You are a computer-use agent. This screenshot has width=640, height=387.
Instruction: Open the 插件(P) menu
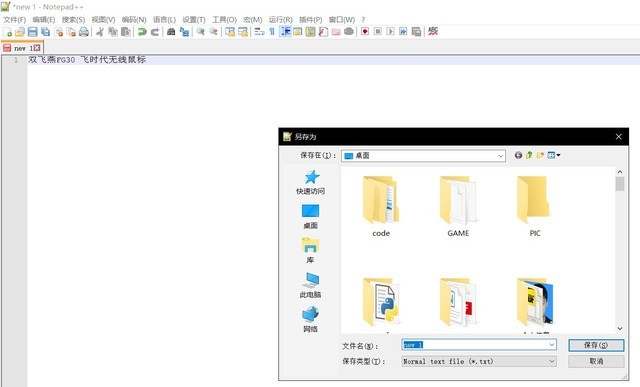tap(311, 20)
